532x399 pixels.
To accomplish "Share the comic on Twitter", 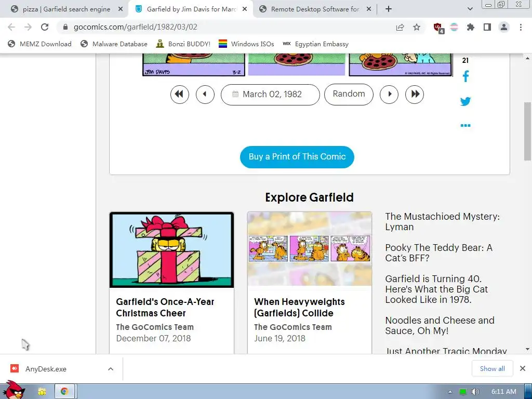I will (465, 101).
